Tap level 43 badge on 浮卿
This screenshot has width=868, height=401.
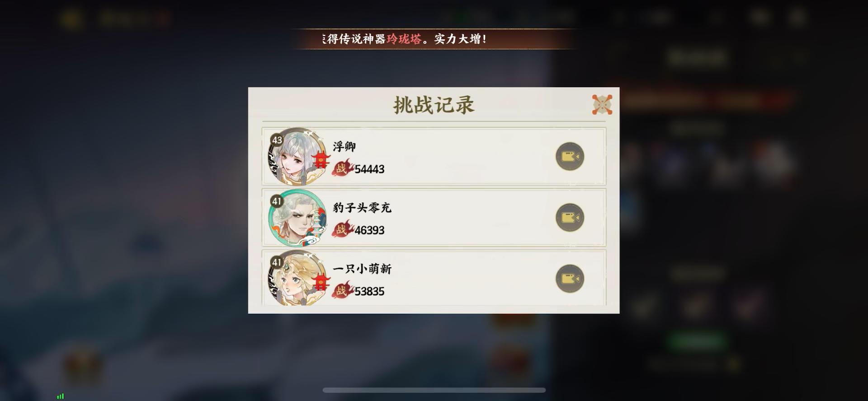point(277,140)
